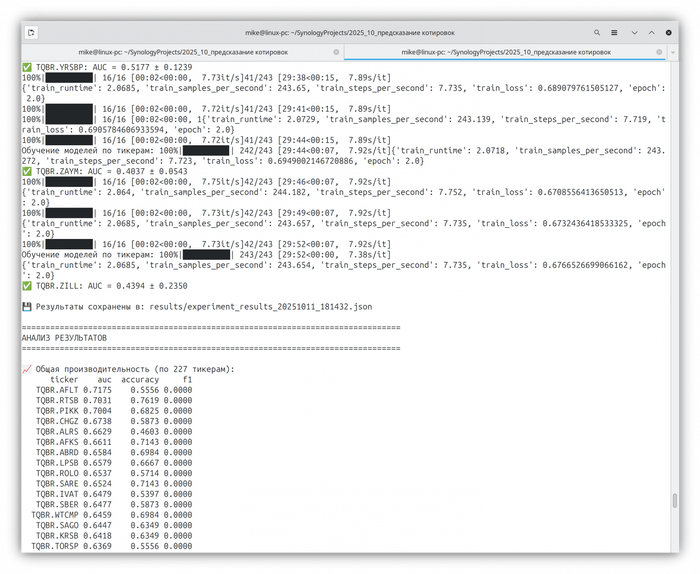The height and width of the screenshot is (574, 700).
Task: Open a new terminal tab
Action: 32,33
